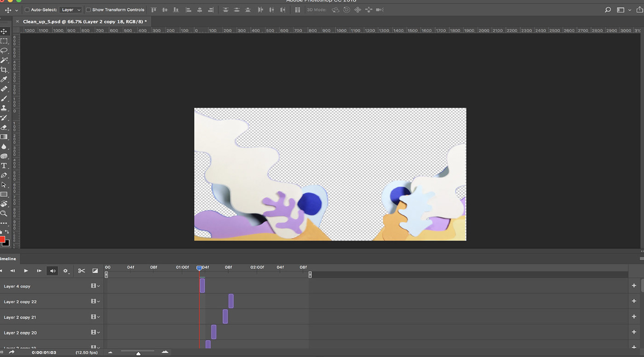The width and height of the screenshot is (644, 357).
Task: Select Layer 2 copy 22 clip in timeline
Action: [231, 301]
